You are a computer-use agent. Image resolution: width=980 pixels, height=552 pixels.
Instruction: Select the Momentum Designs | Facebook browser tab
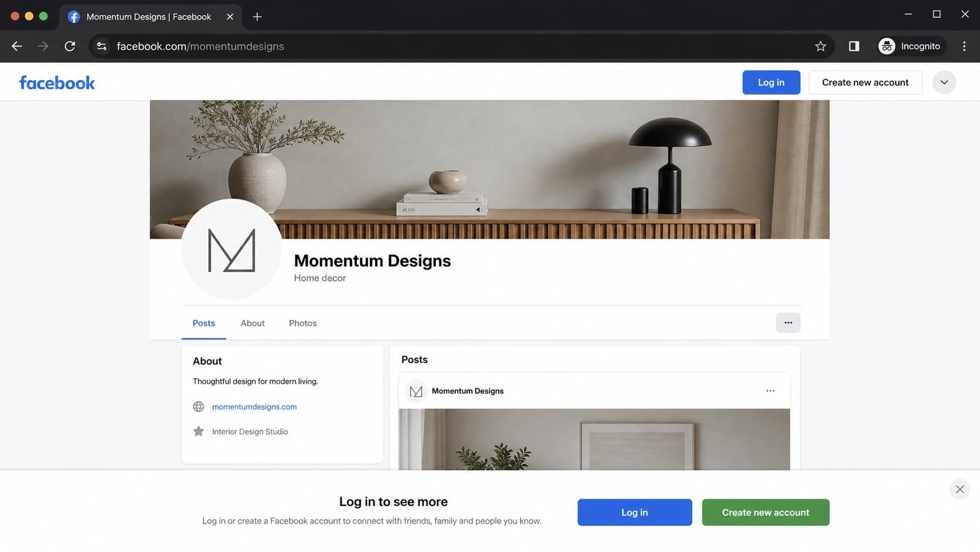pos(151,17)
